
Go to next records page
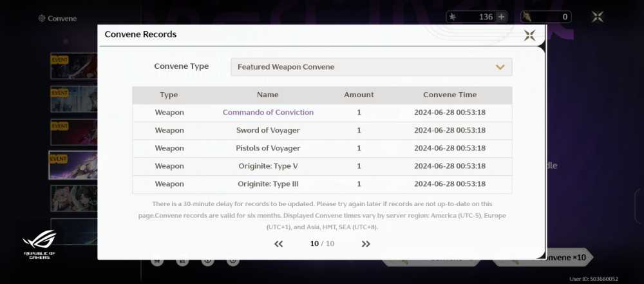[x=366, y=243]
